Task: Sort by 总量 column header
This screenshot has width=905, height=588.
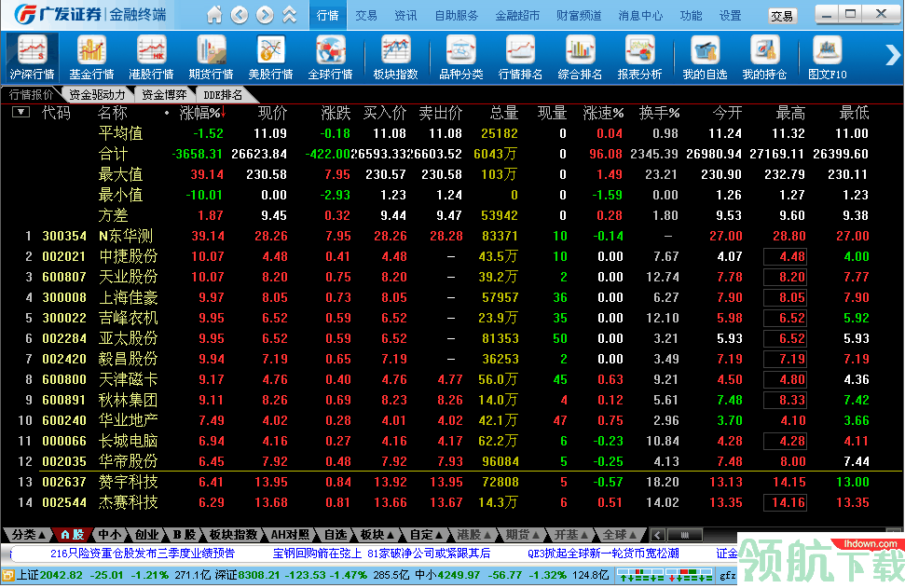Action: click(503, 113)
